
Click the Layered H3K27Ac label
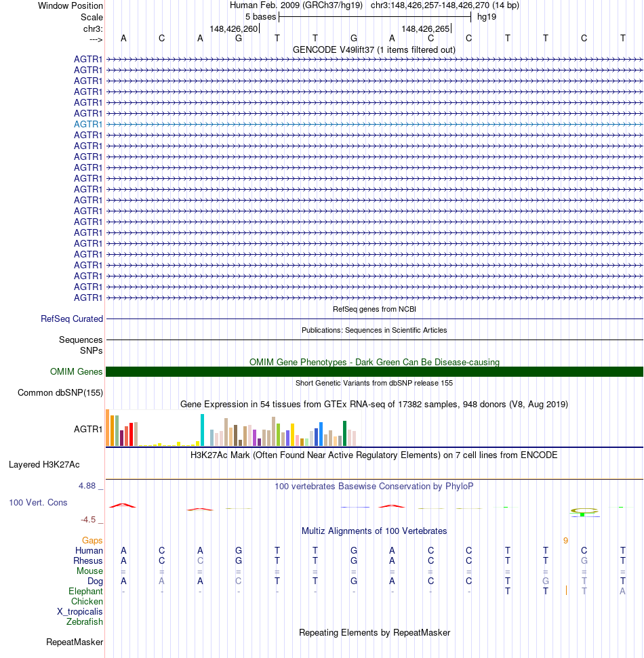click(x=44, y=465)
